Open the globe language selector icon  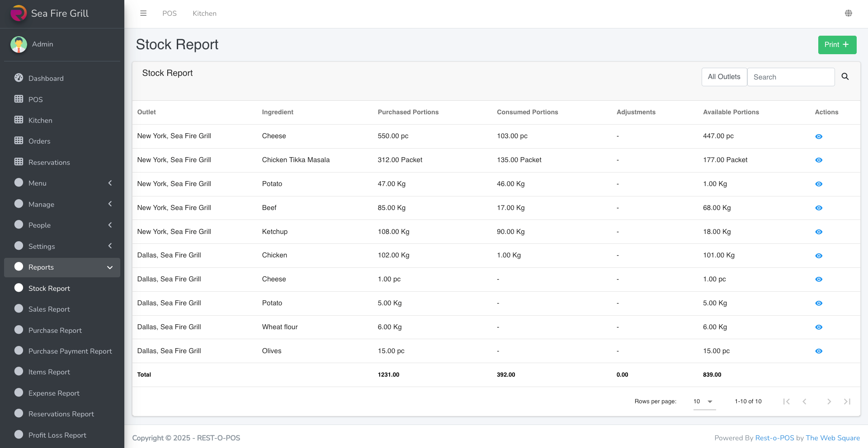849,13
